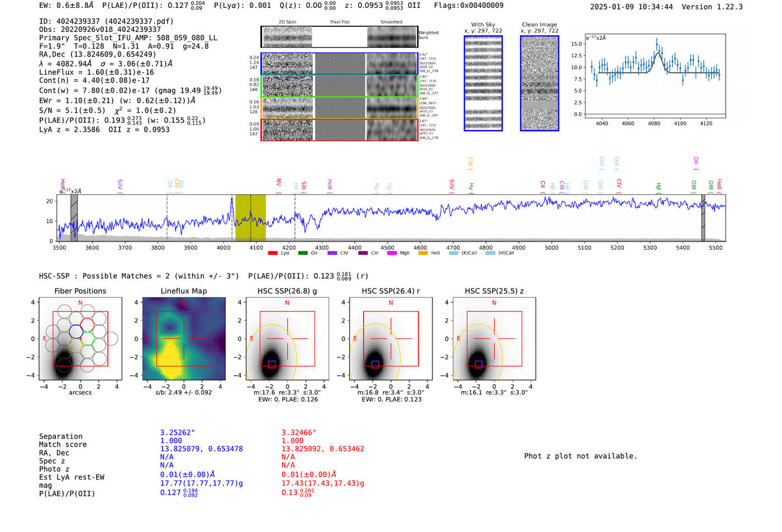Click the orange HeII legend swatch

(x=423, y=253)
